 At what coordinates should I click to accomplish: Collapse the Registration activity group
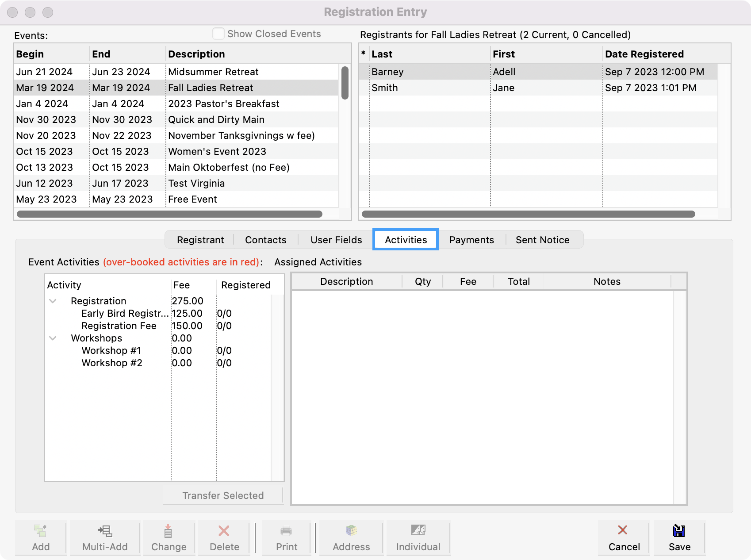53,301
